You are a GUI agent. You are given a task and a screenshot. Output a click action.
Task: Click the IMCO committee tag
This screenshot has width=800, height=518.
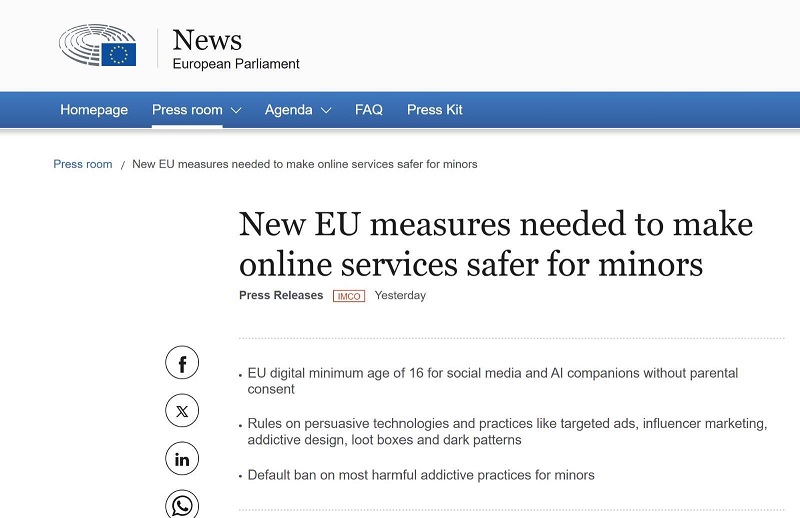(349, 296)
